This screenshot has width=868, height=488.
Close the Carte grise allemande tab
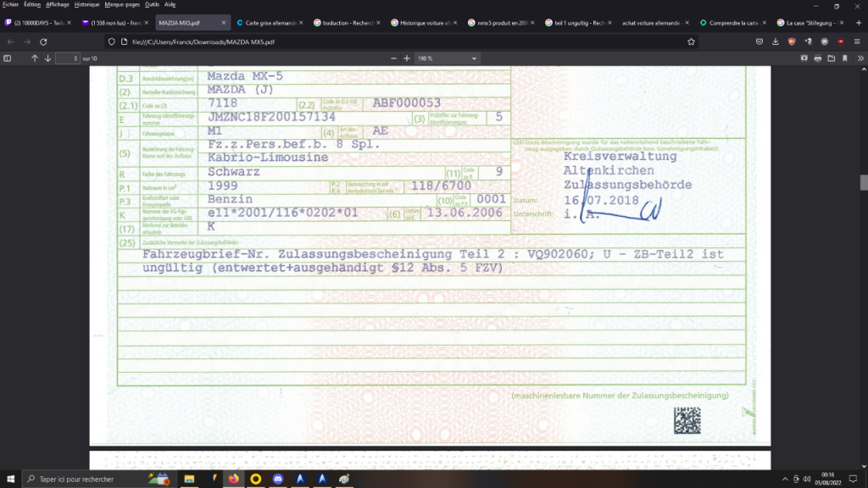point(301,23)
